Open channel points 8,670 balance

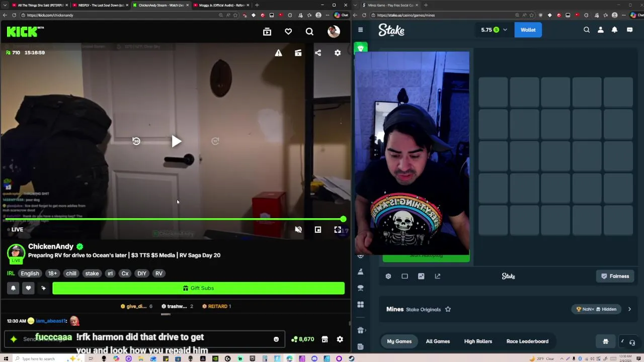pos(302,339)
